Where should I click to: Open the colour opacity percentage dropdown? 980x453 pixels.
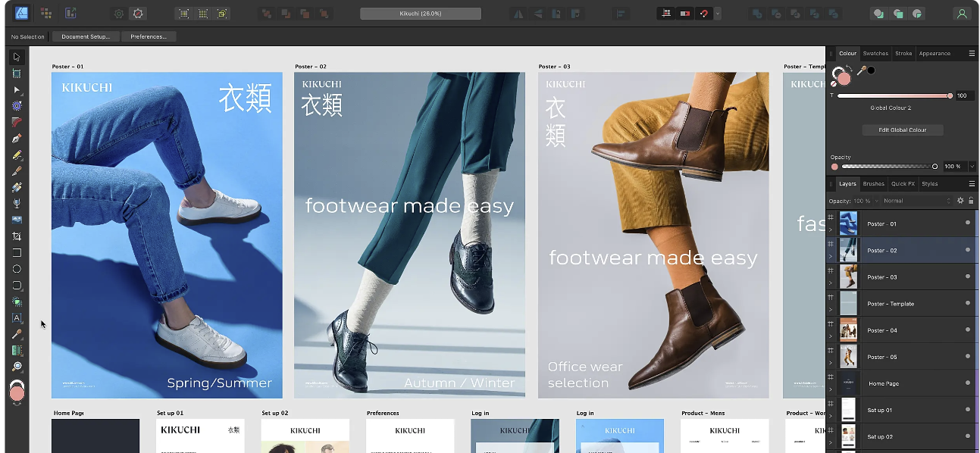coord(972,166)
